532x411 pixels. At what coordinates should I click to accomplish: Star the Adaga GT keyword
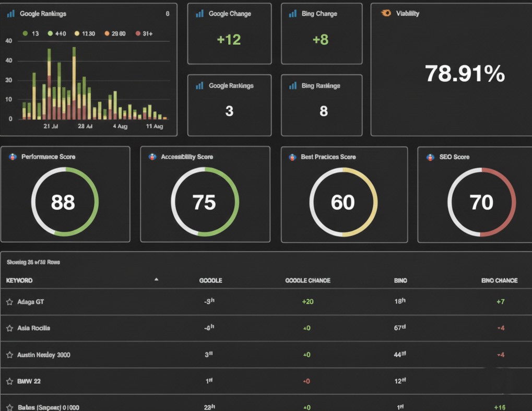pyautogui.click(x=9, y=302)
